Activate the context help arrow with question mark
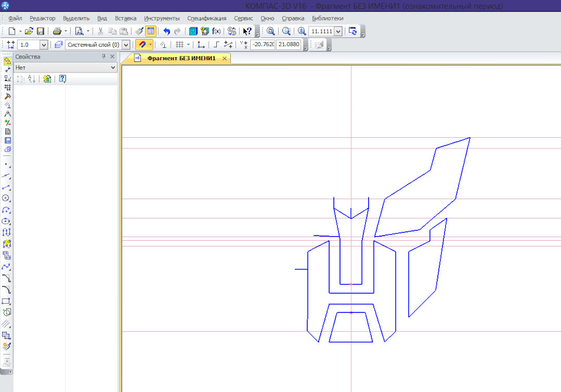Viewport: 561px width, 392px height. click(x=247, y=32)
